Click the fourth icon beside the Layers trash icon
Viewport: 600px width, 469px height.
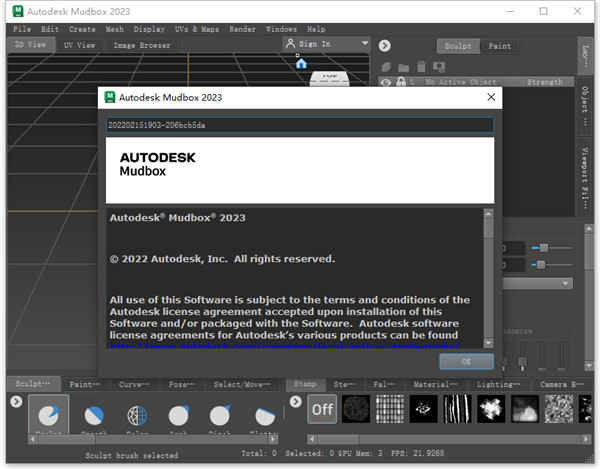439,67
